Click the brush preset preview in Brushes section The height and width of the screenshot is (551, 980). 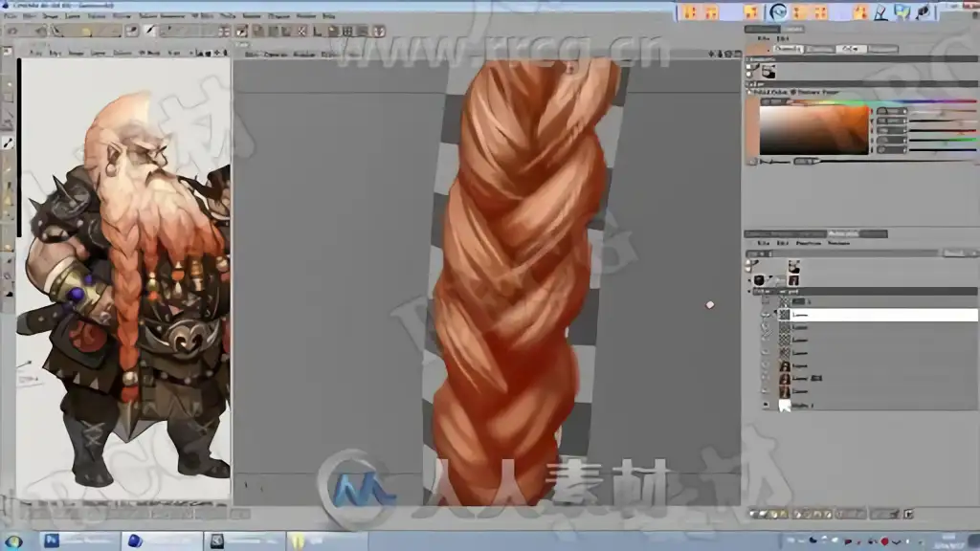click(x=768, y=72)
